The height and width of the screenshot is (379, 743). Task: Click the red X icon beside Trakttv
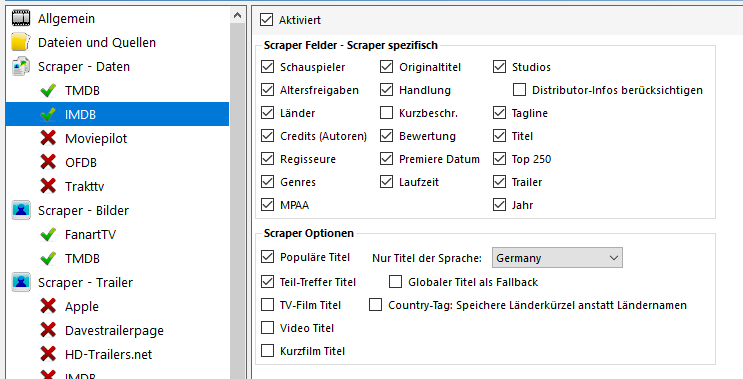(48, 186)
